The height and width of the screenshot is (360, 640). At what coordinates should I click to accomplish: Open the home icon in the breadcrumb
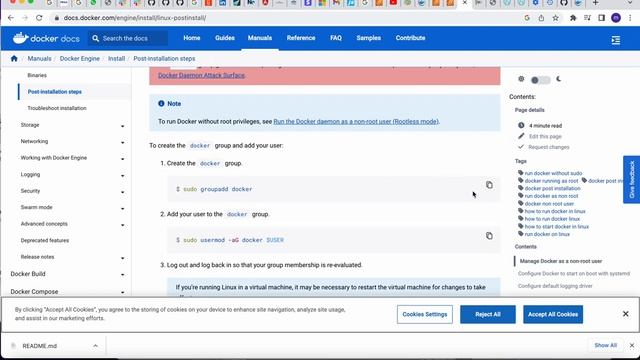pyautogui.click(x=14, y=58)
